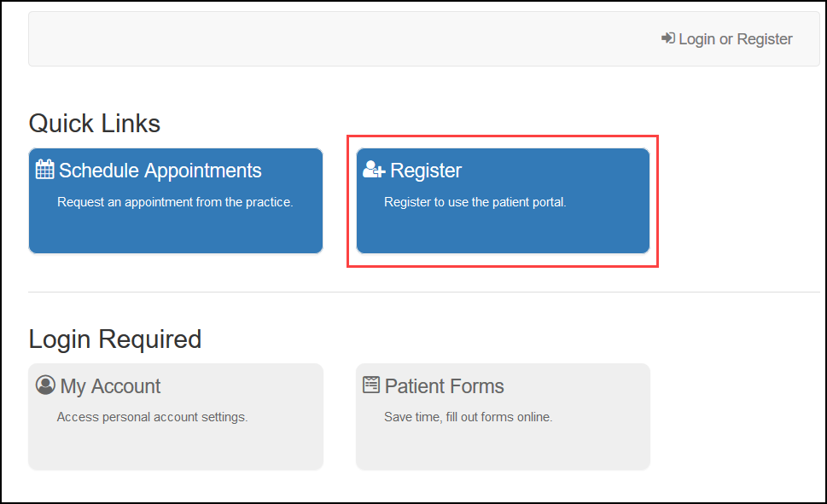Click 'Request an appointment from the practice' text
The image size is (827, 504).
(x=176, y=202)
